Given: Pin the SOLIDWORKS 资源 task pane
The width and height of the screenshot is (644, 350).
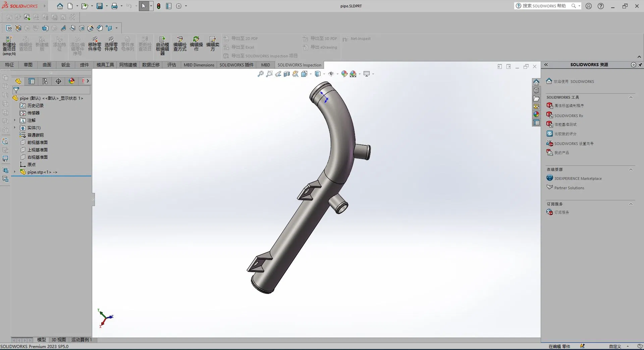Looking at the screenshot, I should 640,65.
